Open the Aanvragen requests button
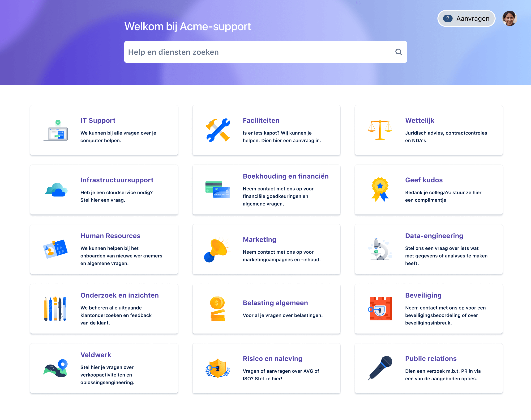This screenshot has height=420, width=531. (x=466, y=18)
